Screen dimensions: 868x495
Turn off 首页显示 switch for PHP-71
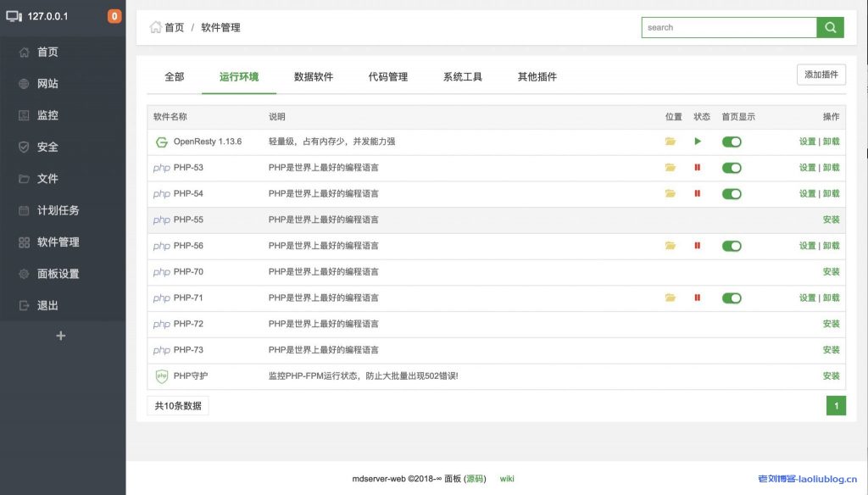pyautogui.click(x=732, y=298)
